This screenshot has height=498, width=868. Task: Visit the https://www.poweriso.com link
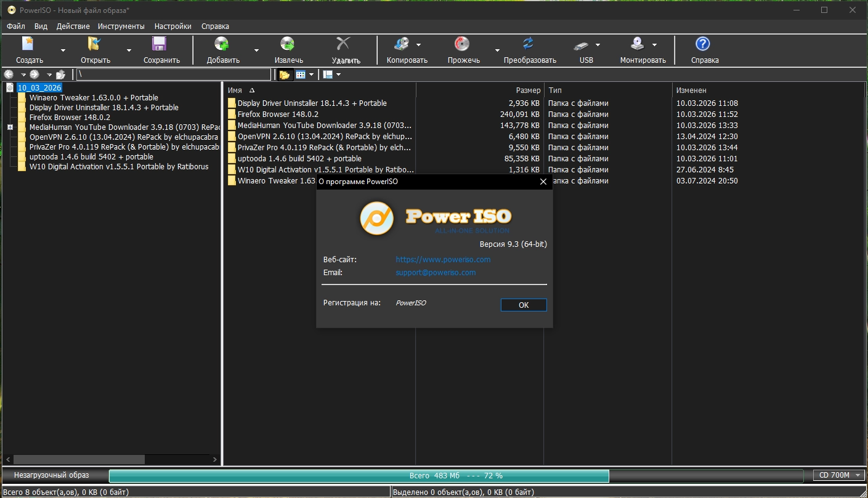coord(443,260)
